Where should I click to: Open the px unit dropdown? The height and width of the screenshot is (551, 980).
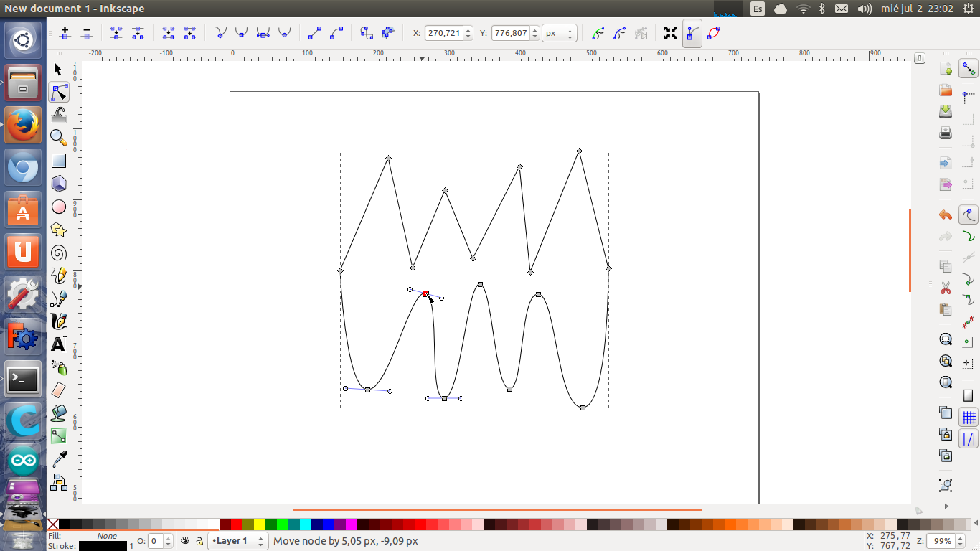click(560, 33)
